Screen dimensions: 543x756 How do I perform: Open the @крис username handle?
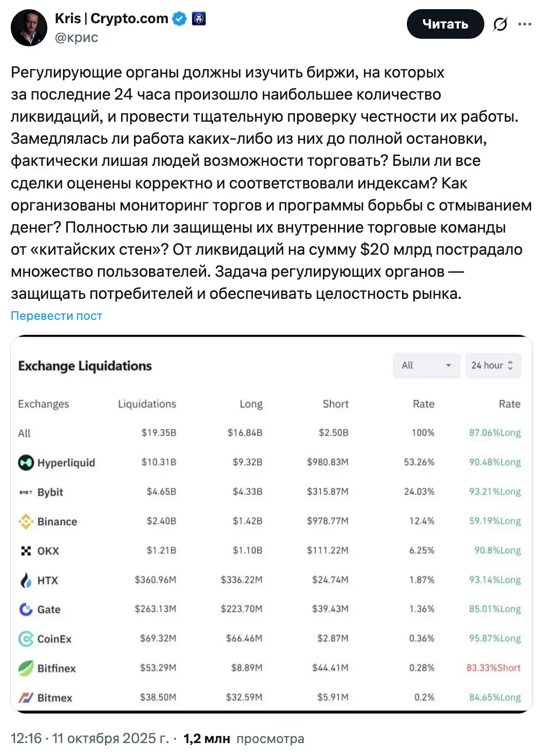click(76, 38)
